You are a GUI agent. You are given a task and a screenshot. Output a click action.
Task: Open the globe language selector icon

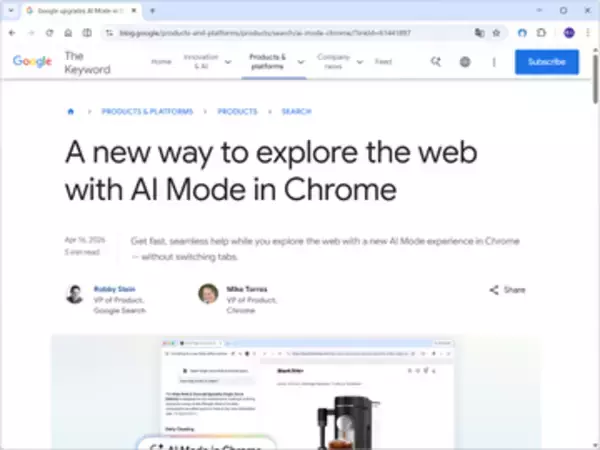[x=465, y=62]
